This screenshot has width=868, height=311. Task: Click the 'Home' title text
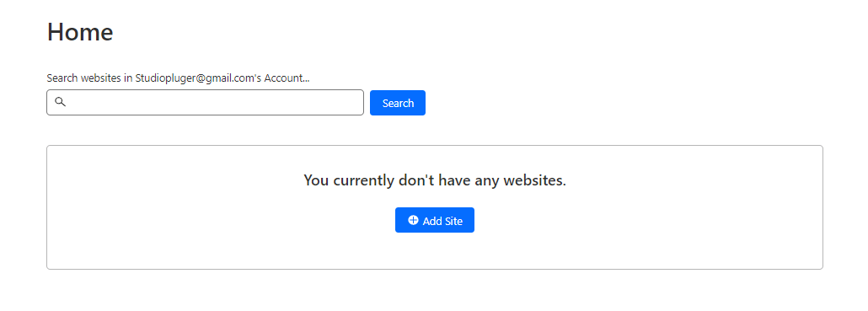[80, 32]
